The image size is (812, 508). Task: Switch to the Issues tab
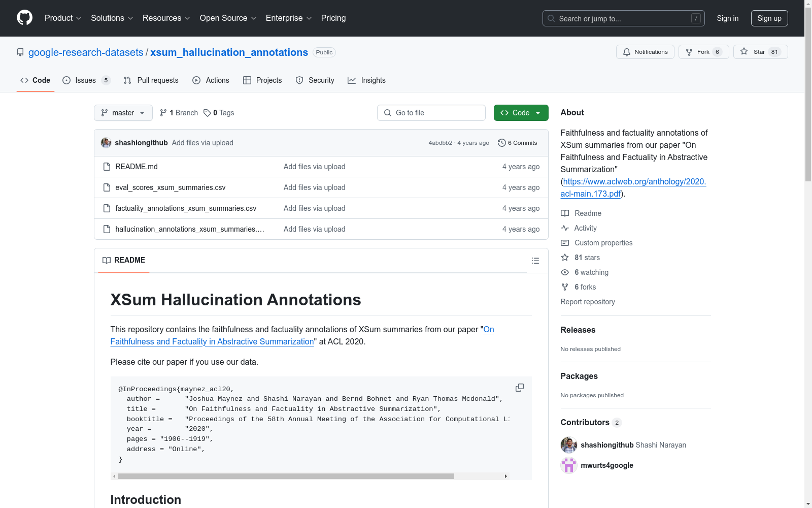point(86,80)
